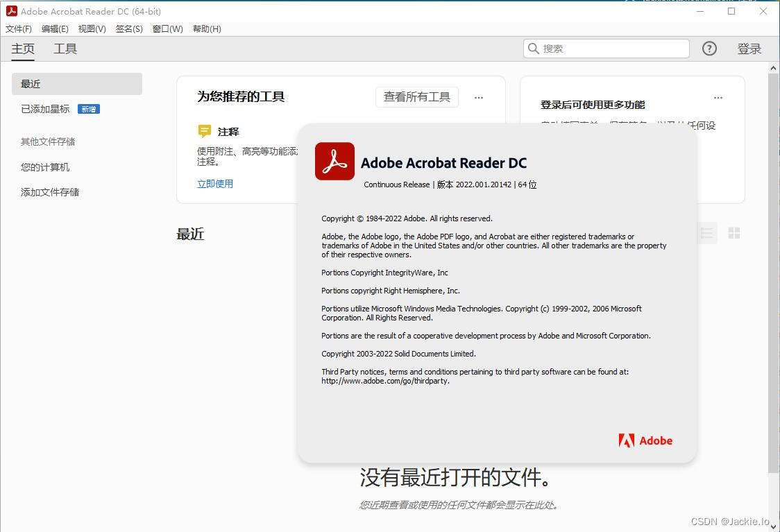The width and height of the screenshot is (780, 532).
Task: Click the help question mark icon
Action: tap(709, 49)
